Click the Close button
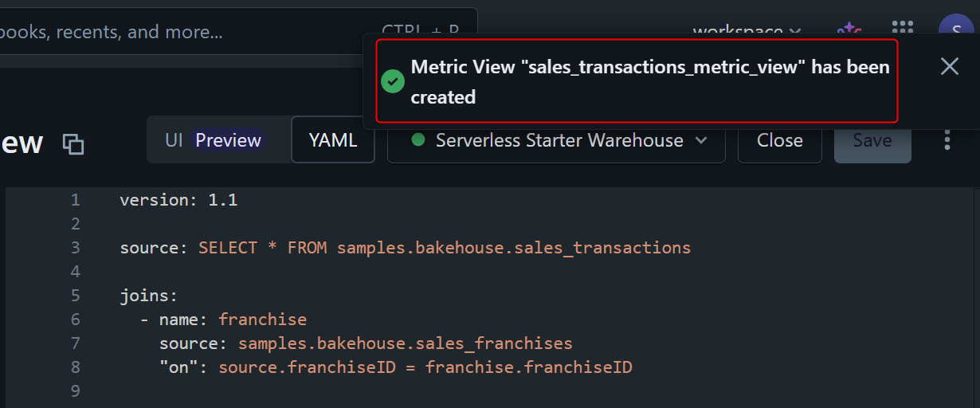The height and width of the screenshot is (408, 980). [779, 140]
